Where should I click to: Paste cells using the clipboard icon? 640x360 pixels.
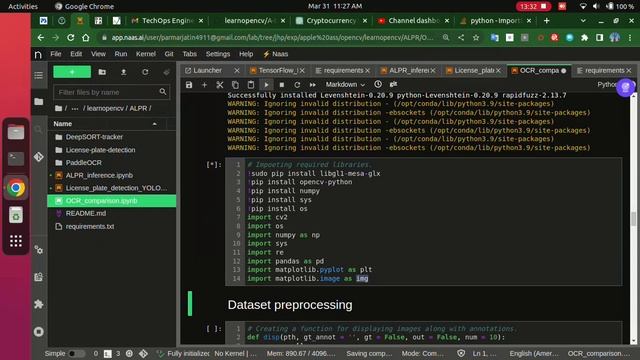[251, 84]
